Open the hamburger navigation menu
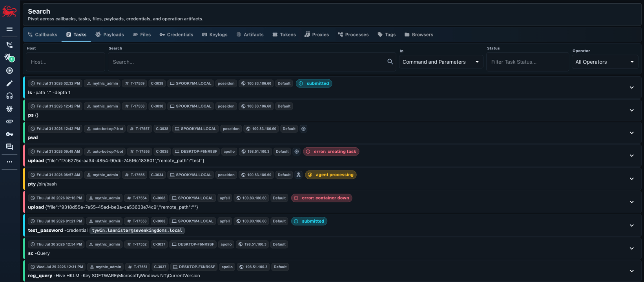The image size is (644, 282). tap(9, 29)
